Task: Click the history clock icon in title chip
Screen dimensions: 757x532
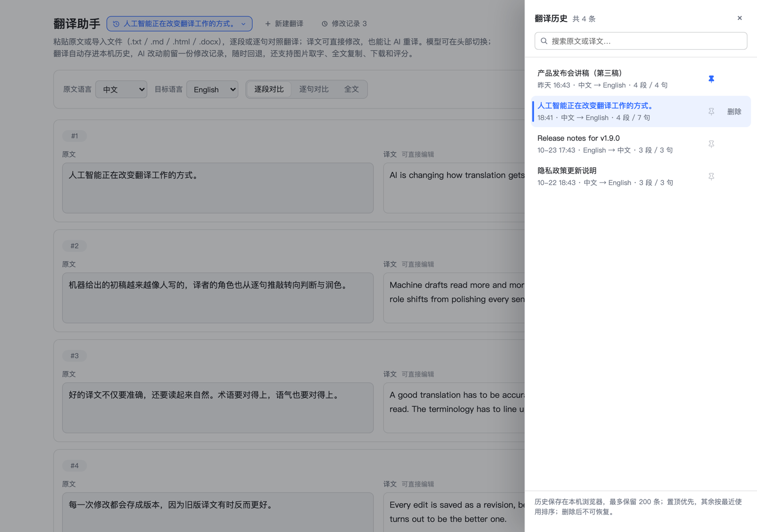Action: click(116, 24)
